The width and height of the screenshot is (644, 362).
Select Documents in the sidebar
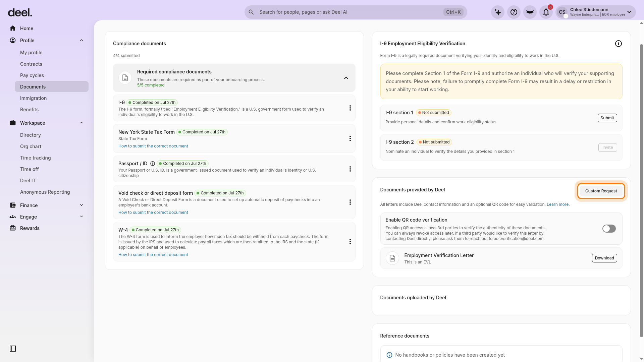[x=52, y=86]
